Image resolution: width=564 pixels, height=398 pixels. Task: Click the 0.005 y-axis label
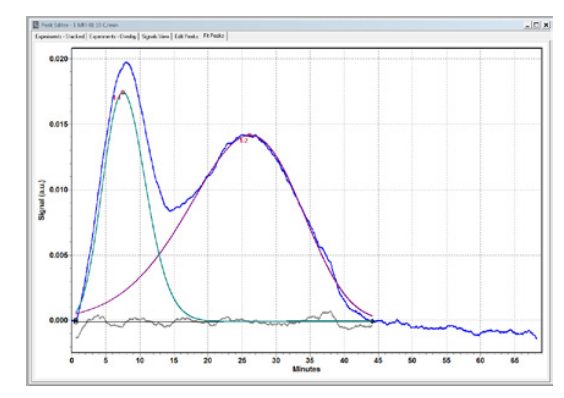tap(58, 255)
